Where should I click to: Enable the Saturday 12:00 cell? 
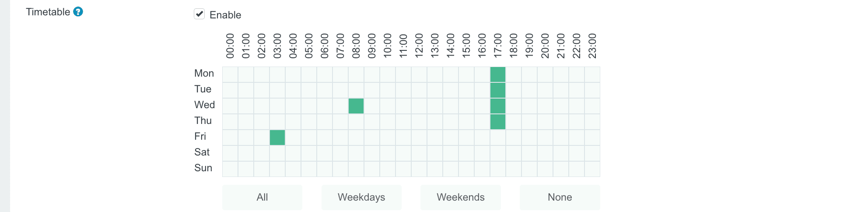(x=419, y=153)
